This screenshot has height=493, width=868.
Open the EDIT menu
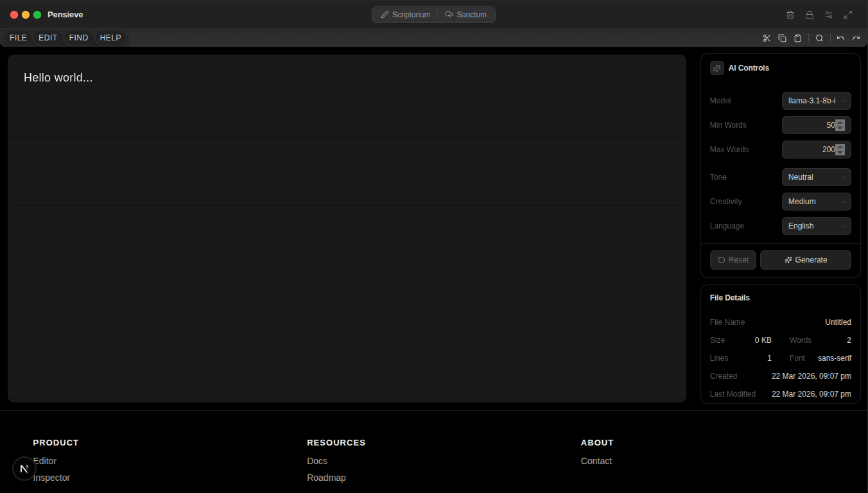coord(48,38)
